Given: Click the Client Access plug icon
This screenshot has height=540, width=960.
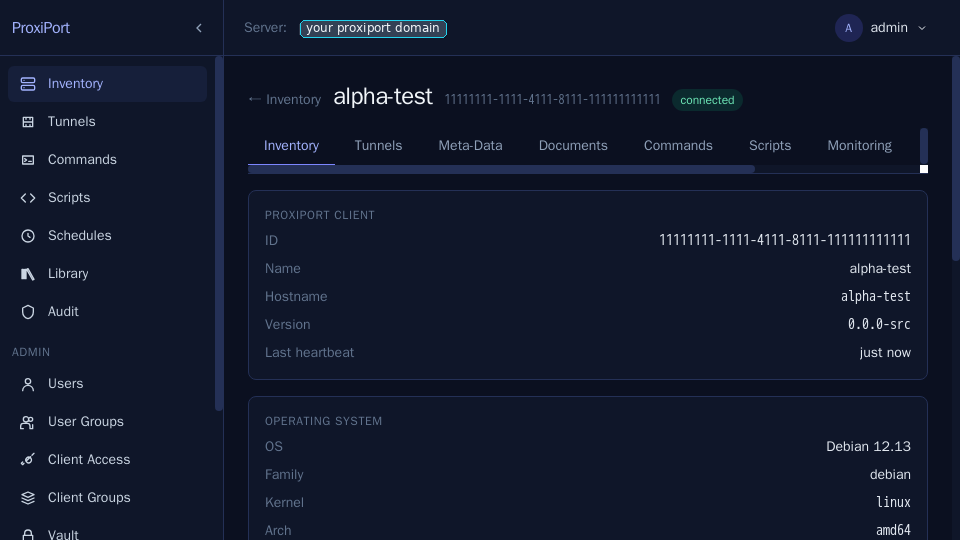Looking at the screenshot, I should click(28, 460).
